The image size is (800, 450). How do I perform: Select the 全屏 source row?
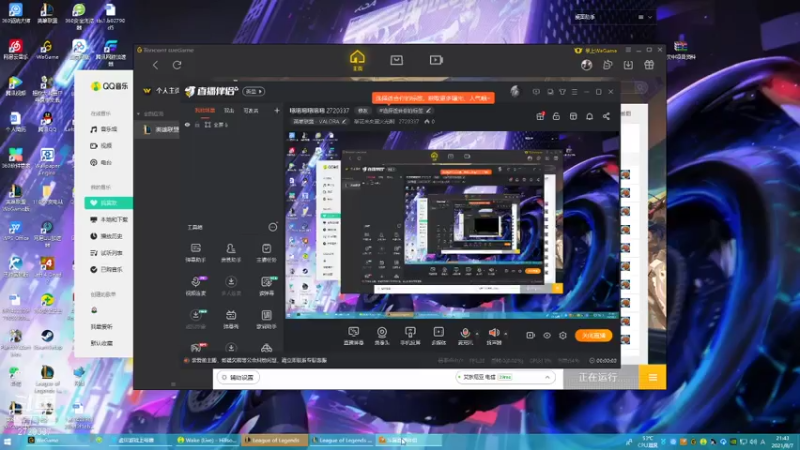[232, 125]
